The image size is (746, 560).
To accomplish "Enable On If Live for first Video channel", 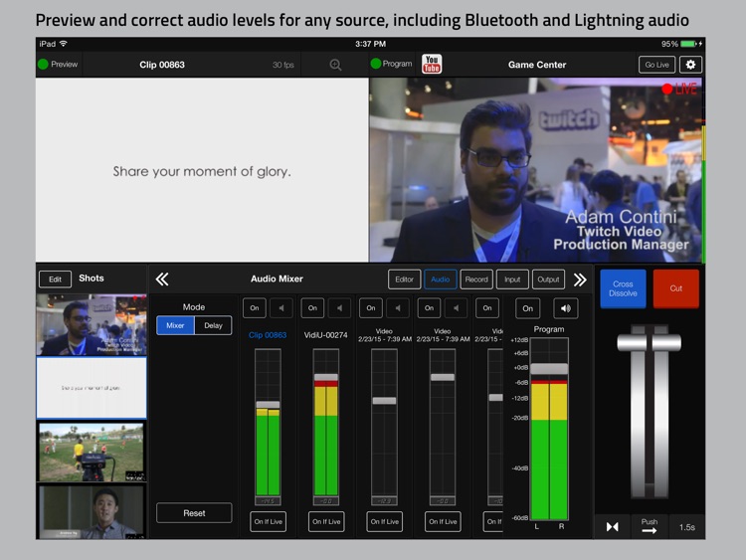I will pos(384,521).
